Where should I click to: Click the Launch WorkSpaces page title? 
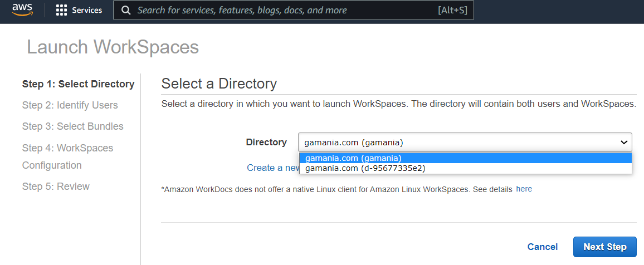coord(113,47)
